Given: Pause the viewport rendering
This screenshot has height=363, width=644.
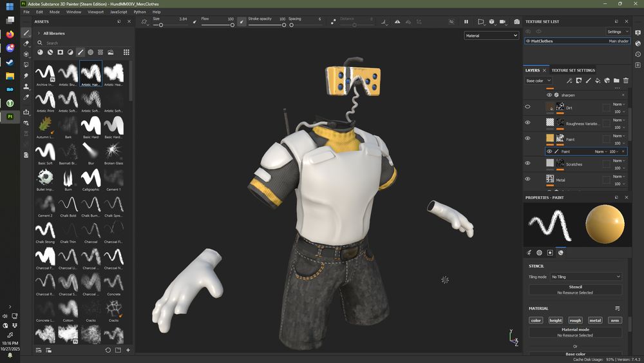Looking at the screenshot, I should (x=466, y=21).
